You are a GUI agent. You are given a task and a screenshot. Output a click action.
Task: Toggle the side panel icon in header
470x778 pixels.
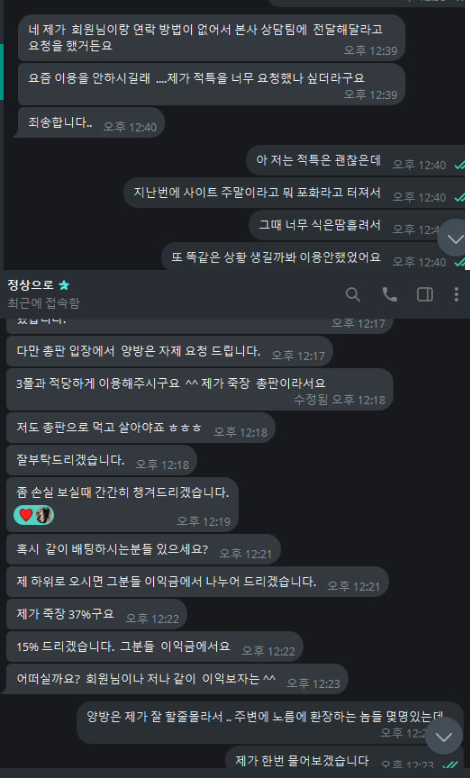point(425,295)
